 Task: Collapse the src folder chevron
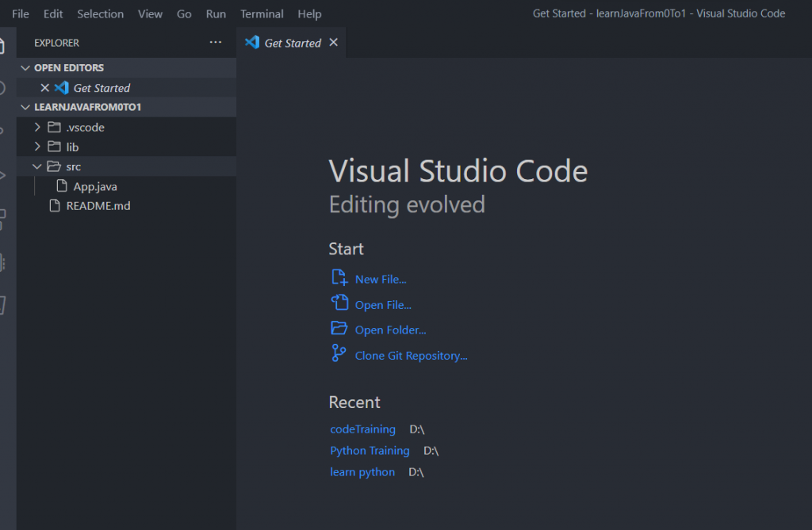pos(36,166)
